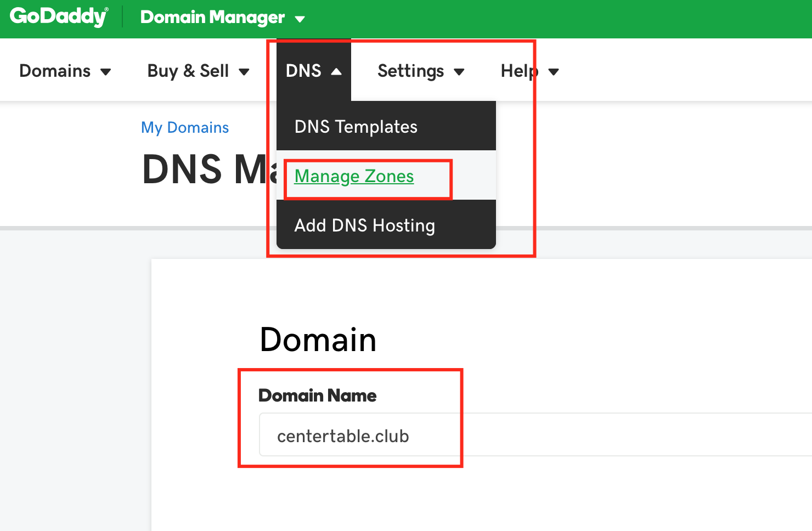Choose Manage Zones in the DNS menu
The height and width of the screenshot is (531, 812).
386,176
